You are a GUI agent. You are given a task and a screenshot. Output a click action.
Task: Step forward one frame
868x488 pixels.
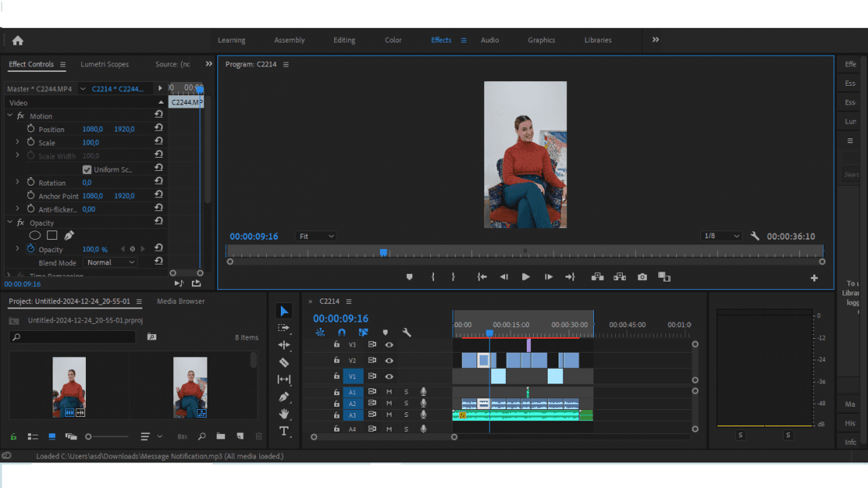click(548, 277)
